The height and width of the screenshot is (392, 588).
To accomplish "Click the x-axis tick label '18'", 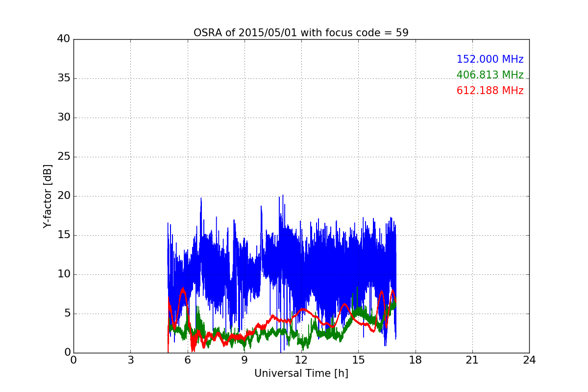I will pos(416,360).
